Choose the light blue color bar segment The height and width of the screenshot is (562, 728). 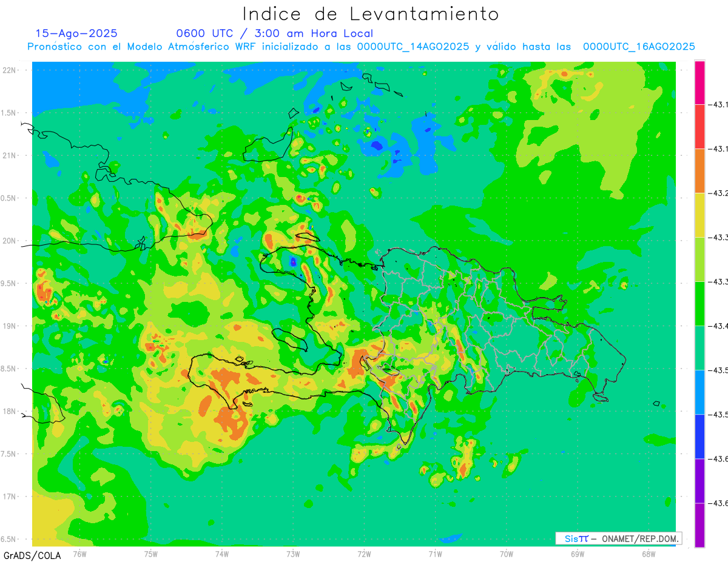click(x=699, y=392)
